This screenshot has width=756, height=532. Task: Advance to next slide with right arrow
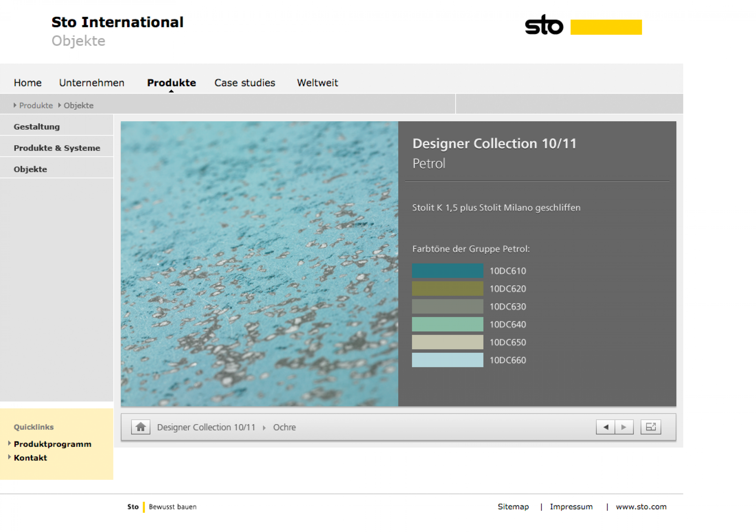click(x=624, y=427)
